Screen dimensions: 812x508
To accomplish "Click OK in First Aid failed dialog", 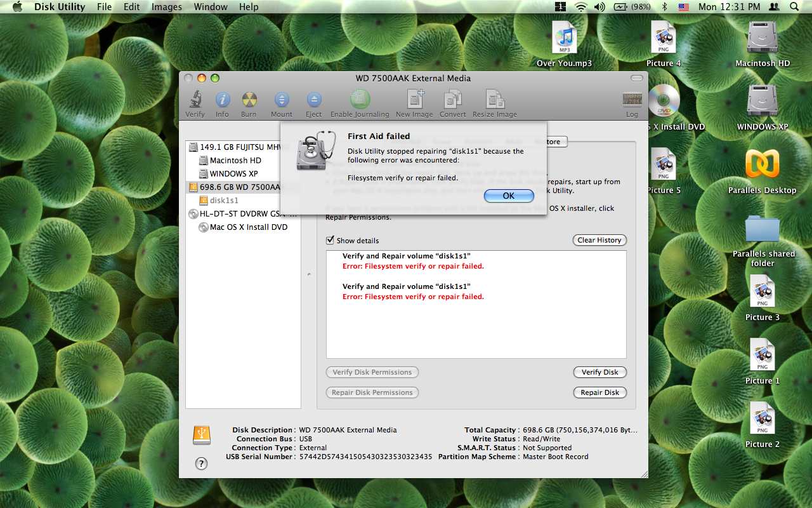I will (509, 196).
